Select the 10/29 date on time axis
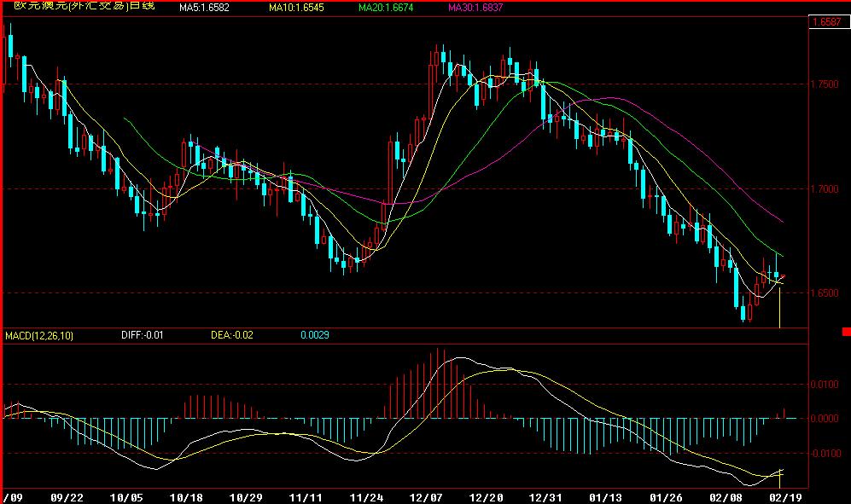The height and width of the screenshot is (504, 851). (246, 497)
